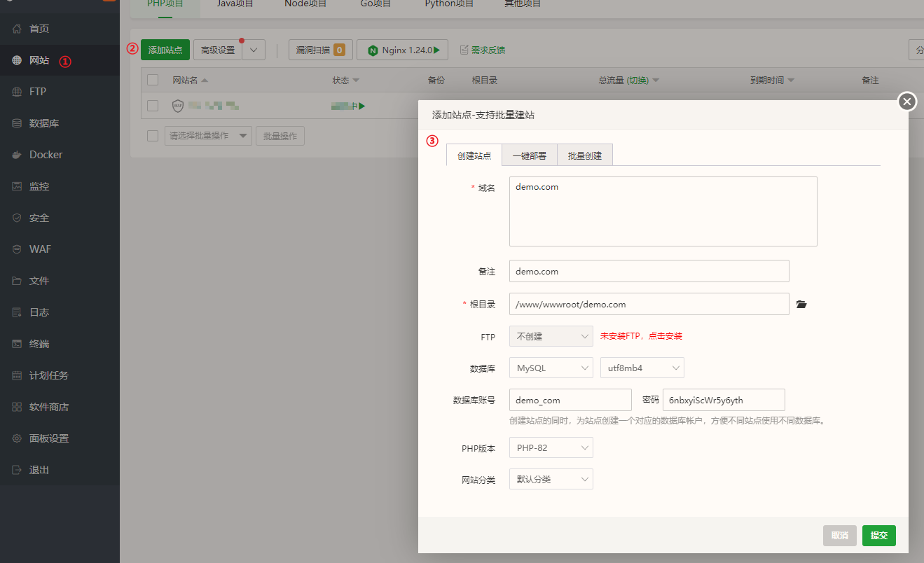The image size is (924, 563).
Task: Click the 退出 logout icon
Action: (x=17, y=470)
